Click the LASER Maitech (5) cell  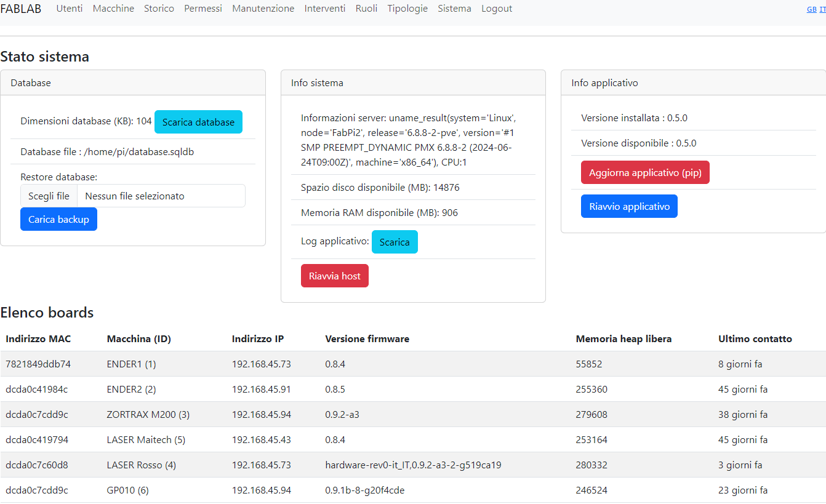pyautogui.click(x=146, y=439)
